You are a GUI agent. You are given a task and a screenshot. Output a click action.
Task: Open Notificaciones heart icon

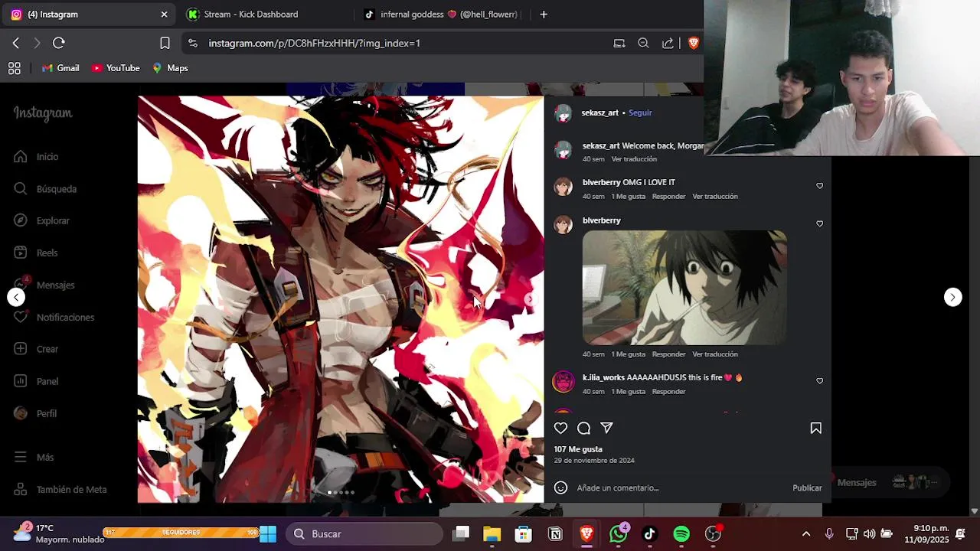tap(21, 317)
